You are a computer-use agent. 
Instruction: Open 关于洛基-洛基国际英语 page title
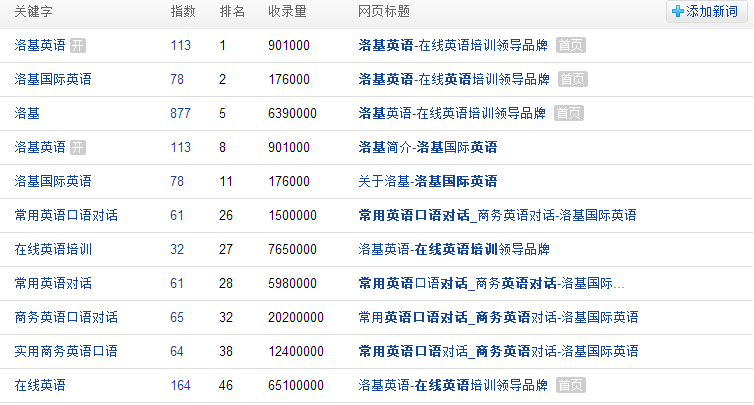(x=428, y=181)
